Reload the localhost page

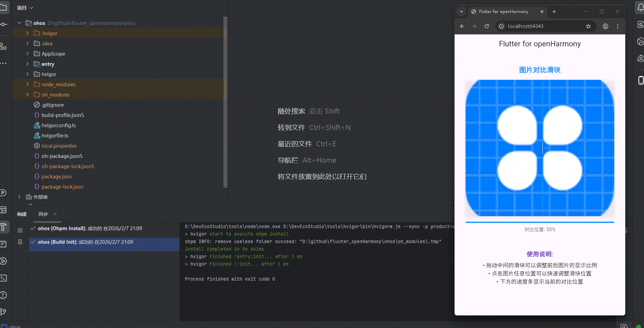click(487, 26)
